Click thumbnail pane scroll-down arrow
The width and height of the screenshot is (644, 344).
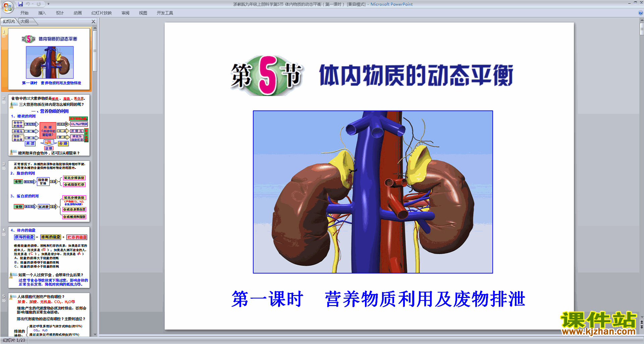[x=95, y=334]
